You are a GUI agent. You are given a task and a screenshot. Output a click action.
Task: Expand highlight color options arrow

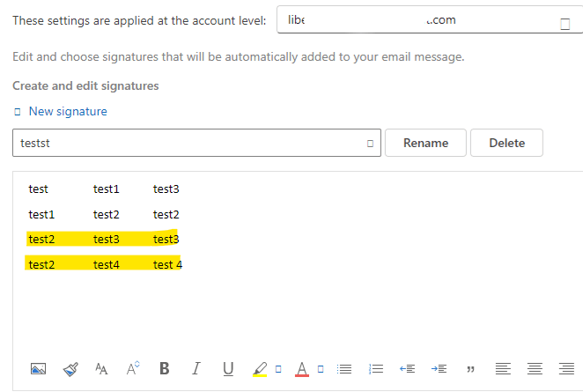tap(278, 369)
